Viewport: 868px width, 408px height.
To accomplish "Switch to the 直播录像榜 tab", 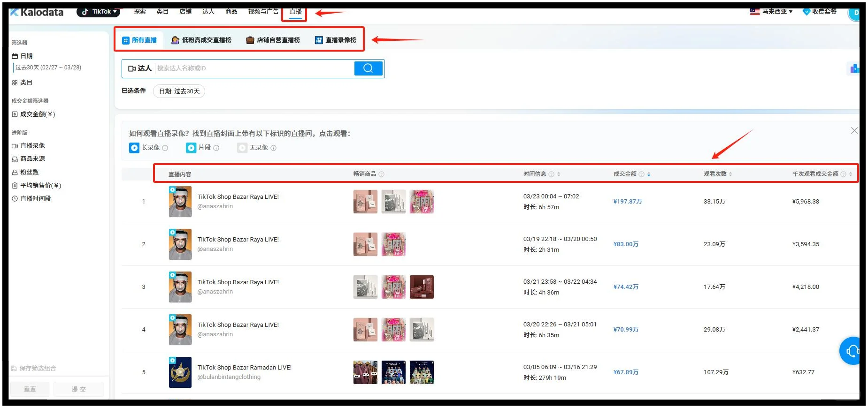I will 336,40.
